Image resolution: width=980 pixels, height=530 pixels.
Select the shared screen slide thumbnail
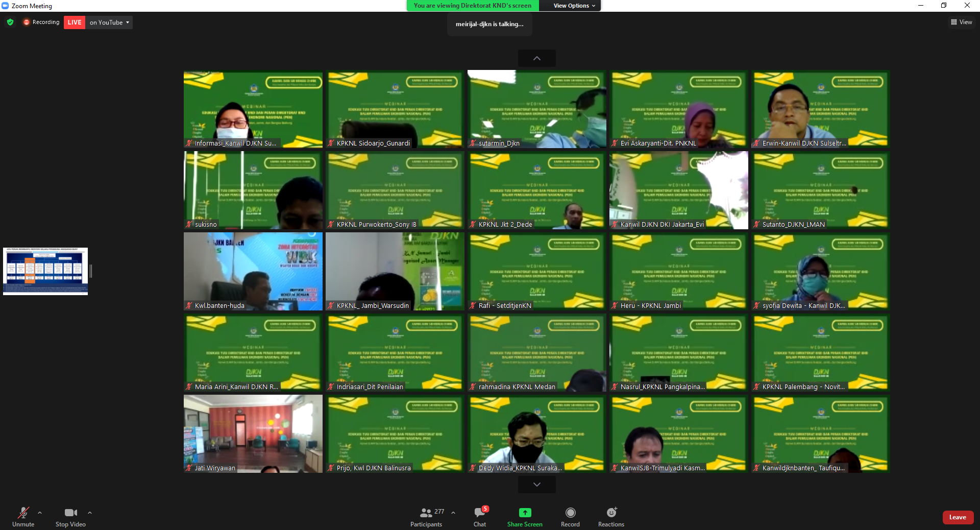tap(45, 271)
